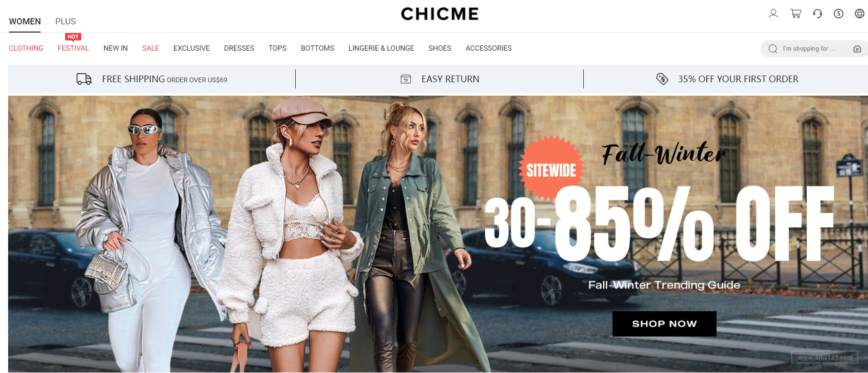Click the globe language icon

pyautogui.click(x=859, y=13)
